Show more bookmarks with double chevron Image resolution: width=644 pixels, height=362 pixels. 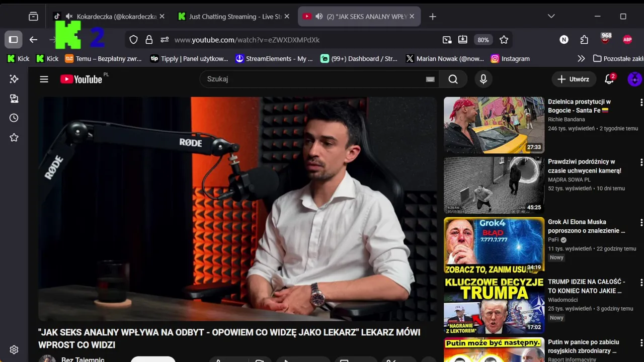click(x=581, y=59)
